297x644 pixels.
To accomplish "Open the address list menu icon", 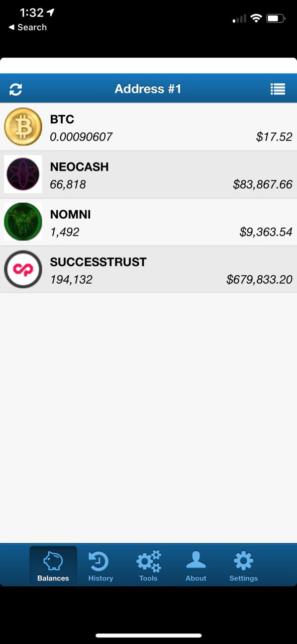I will pos(278,89).
